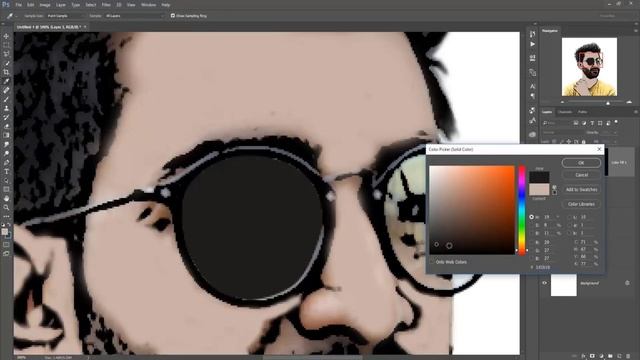Select the Crop tool

(6, 72)
